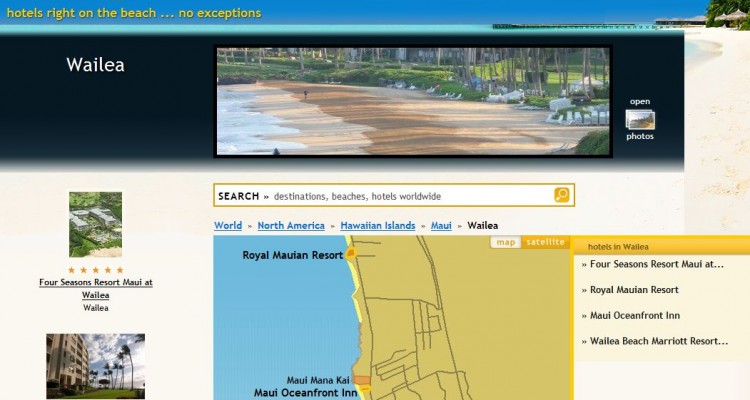The width and height of the screenshot is (750, 400).
Task: Focus the destinations search input field
Action: click(x=410, y=196)
